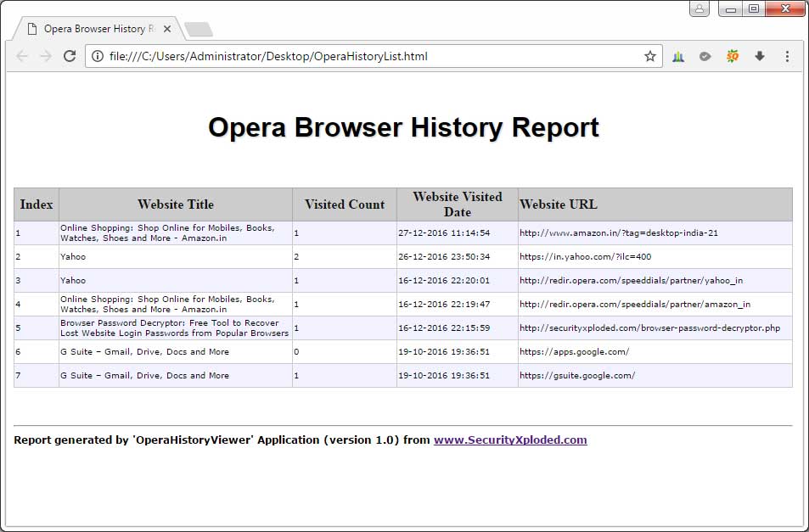Image resolution: width=809 pixels, height=532 pixels.
Task: Click the orange badge extension icon
Action: click(732, 57)
